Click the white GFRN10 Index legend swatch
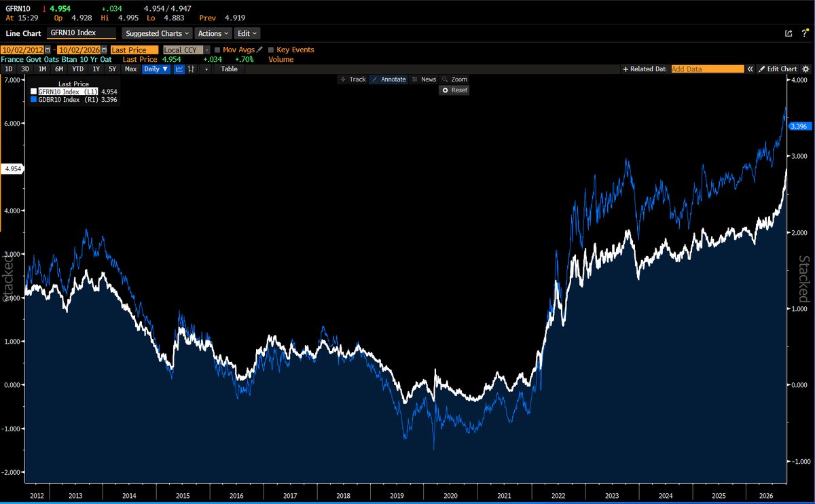The width and height of the screenshot is (815, 504). pos(34,92)
